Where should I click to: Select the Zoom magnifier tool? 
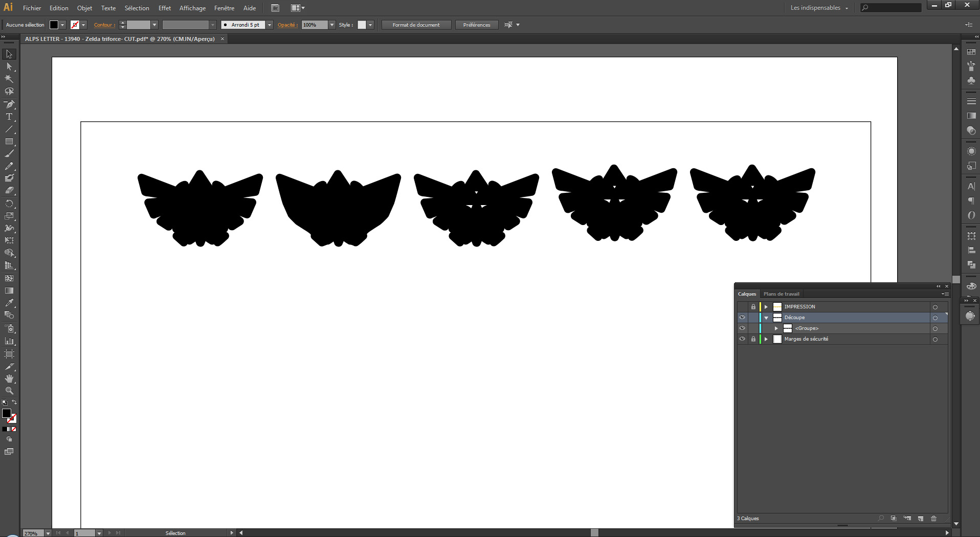tap(9, 391)
